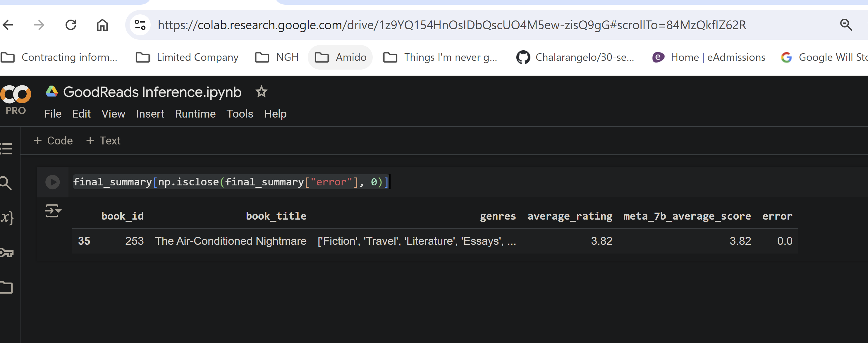The width and height of the screenshot is (868, 343).
Task: Click the browser reload icon
Action: 71,25
